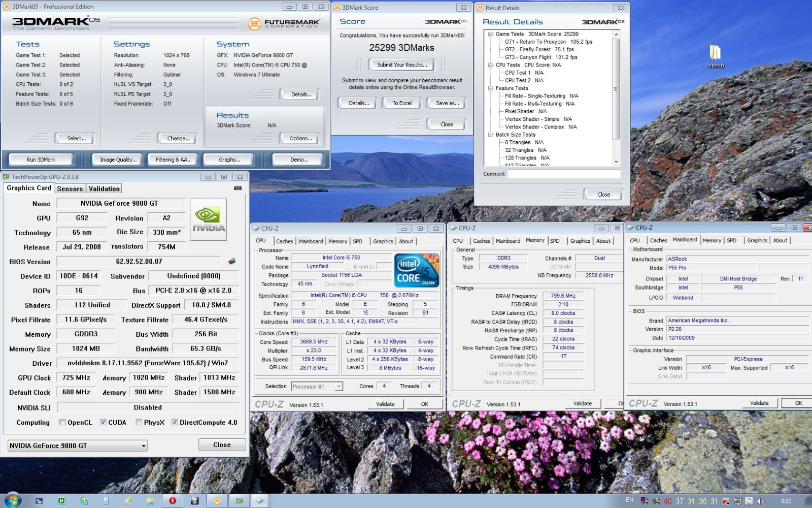Viewport: 812px width, 508px height.
Task: Click the Comment input field
Action: point(564,174)
